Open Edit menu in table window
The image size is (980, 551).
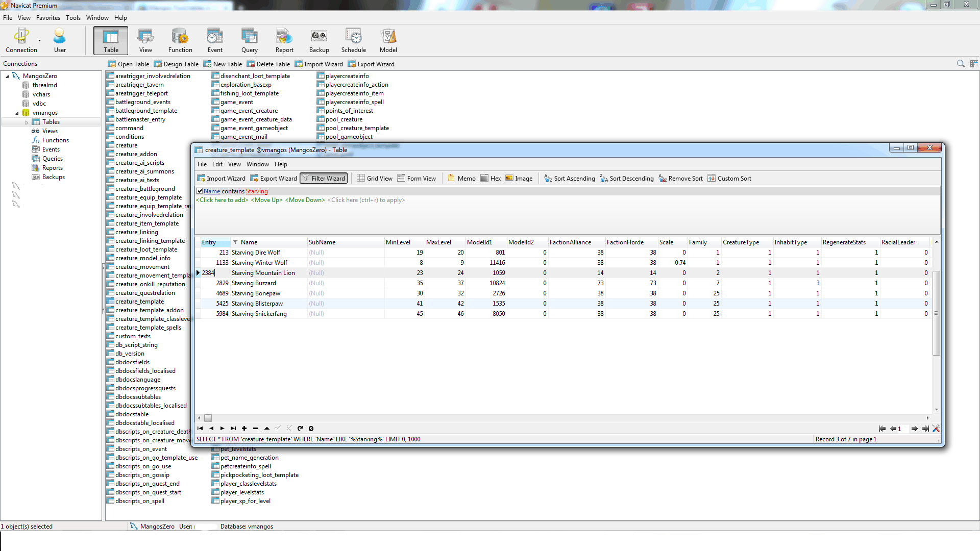tap(217, 164)
